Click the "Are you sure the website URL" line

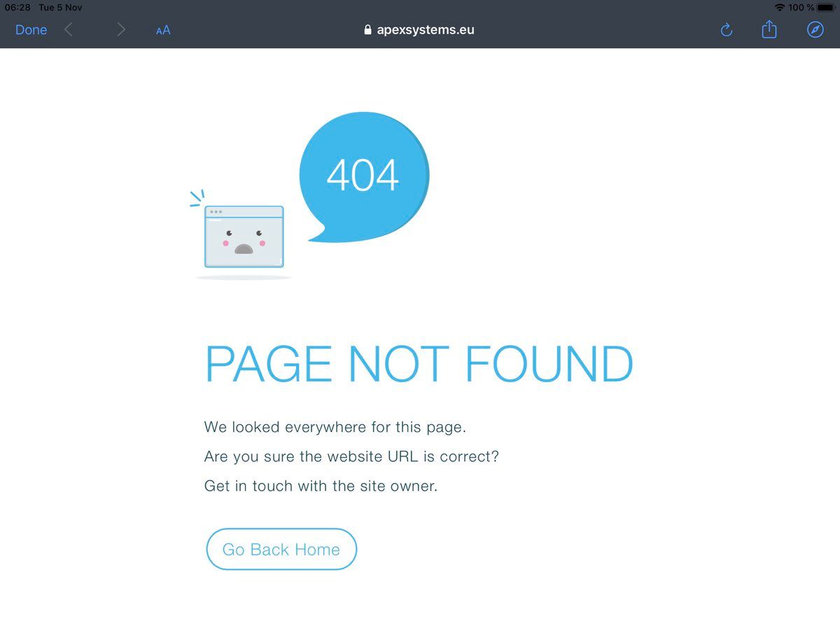(x=351, y=456)
